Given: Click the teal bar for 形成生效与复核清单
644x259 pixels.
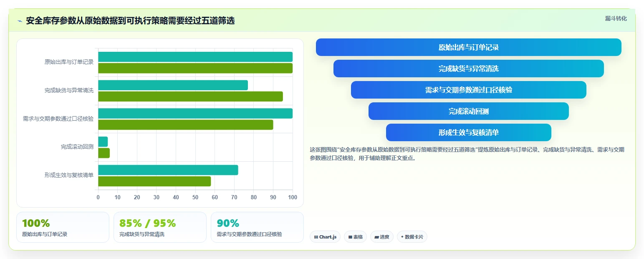Looking at the screenshot, I should (x=168, y=170).
